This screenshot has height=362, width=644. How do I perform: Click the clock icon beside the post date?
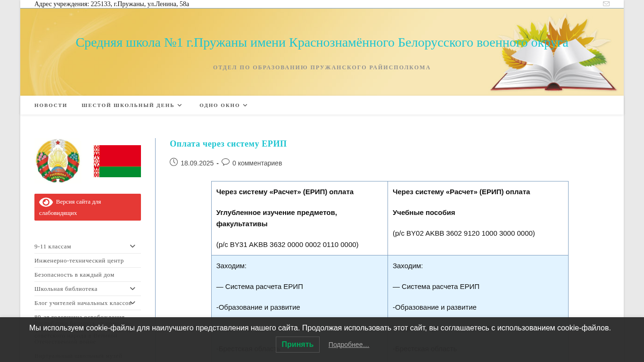[173, 162]
